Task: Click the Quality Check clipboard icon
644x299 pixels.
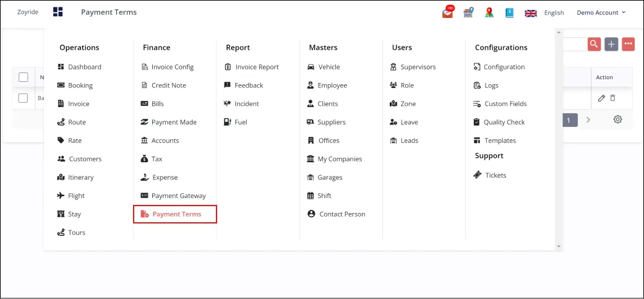Action: 476,122
